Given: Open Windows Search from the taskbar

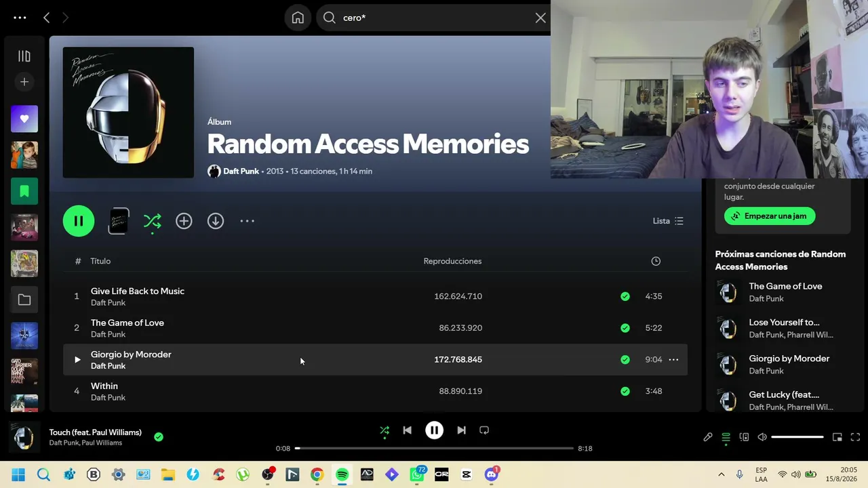Looking at the screenshot, I should click(x=43, y=475).
